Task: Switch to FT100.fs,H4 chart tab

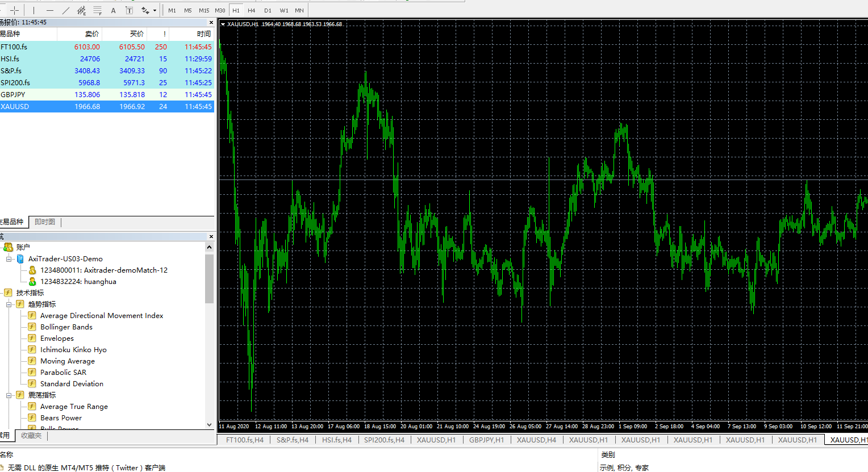Action: (x=245, y=440)
